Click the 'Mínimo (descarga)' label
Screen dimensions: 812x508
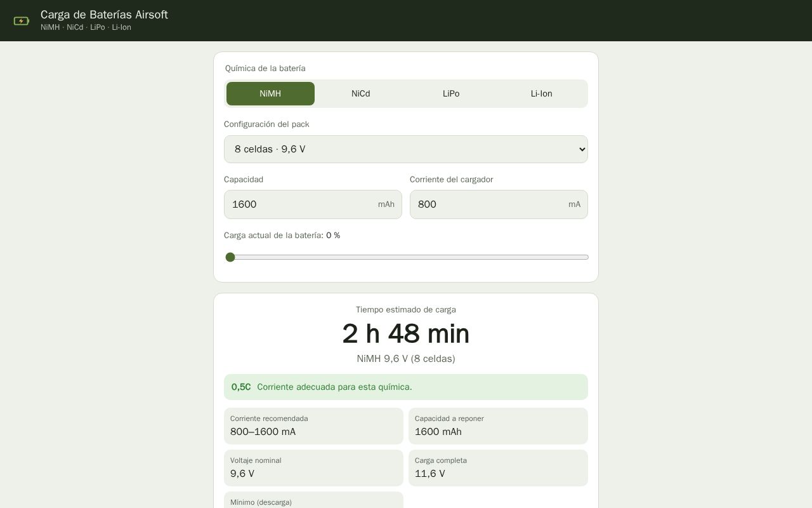(261, 502)
